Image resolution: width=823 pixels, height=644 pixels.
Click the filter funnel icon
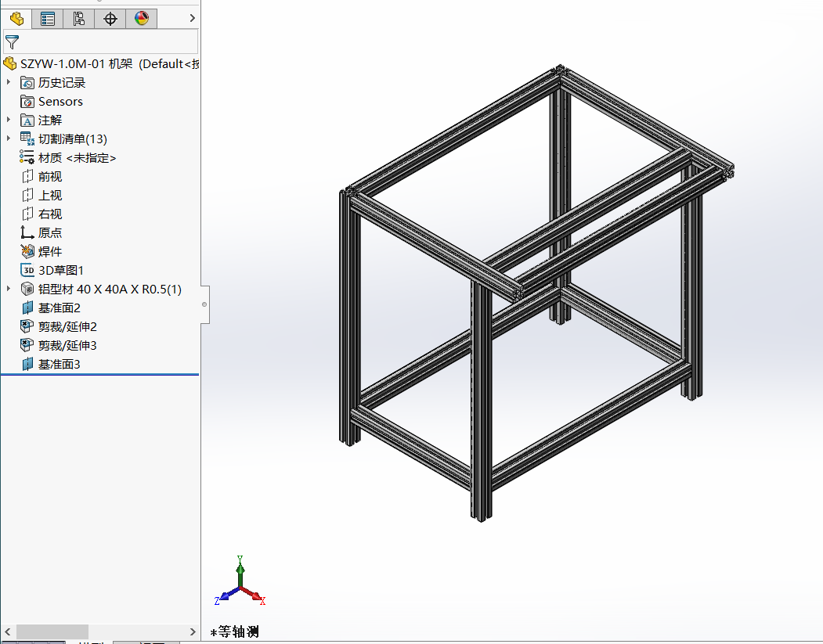click(x=12, y=42)
